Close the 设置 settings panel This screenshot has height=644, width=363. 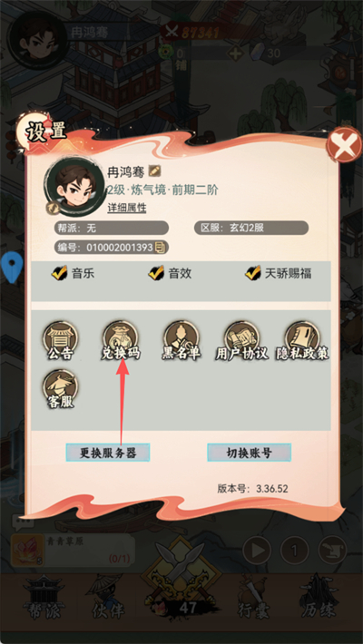[x=344, y=145]
